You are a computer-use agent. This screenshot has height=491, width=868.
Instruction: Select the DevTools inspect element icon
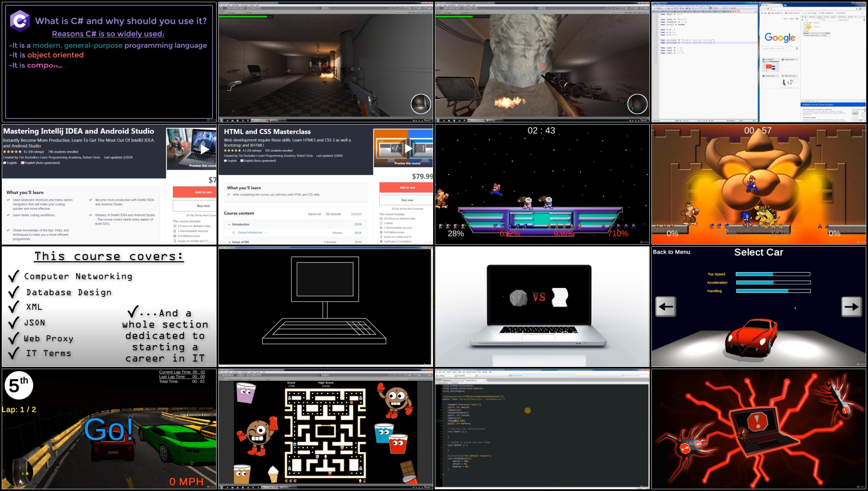click(802, 17)
